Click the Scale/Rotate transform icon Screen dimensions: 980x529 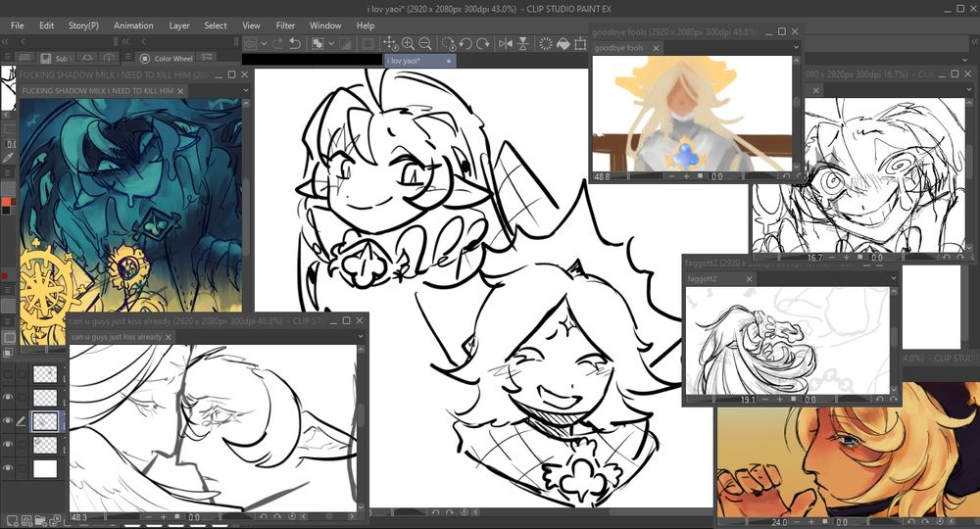580,43
